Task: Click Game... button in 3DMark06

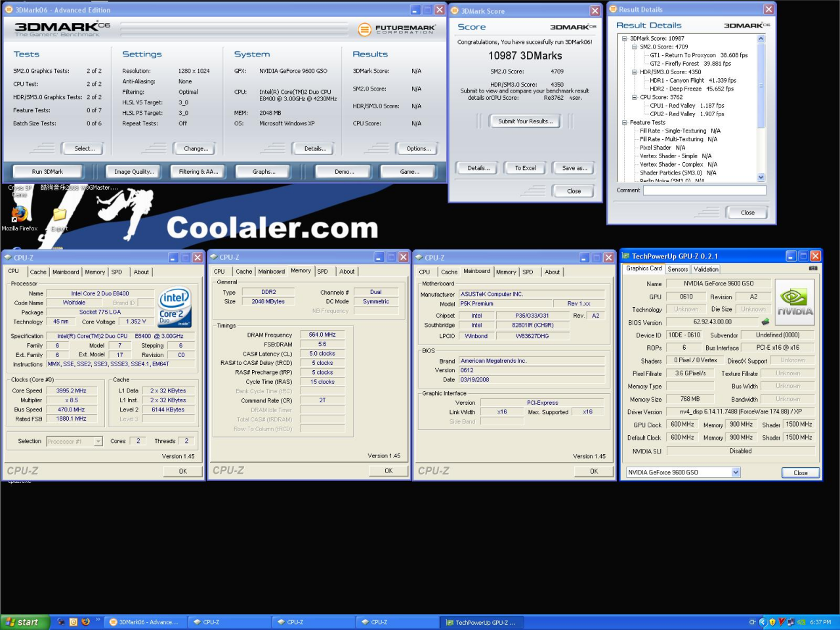Action: 409,172
